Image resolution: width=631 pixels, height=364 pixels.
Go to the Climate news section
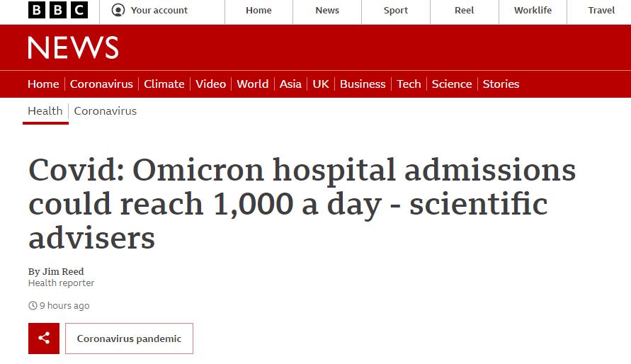click(x=164, y=84)
